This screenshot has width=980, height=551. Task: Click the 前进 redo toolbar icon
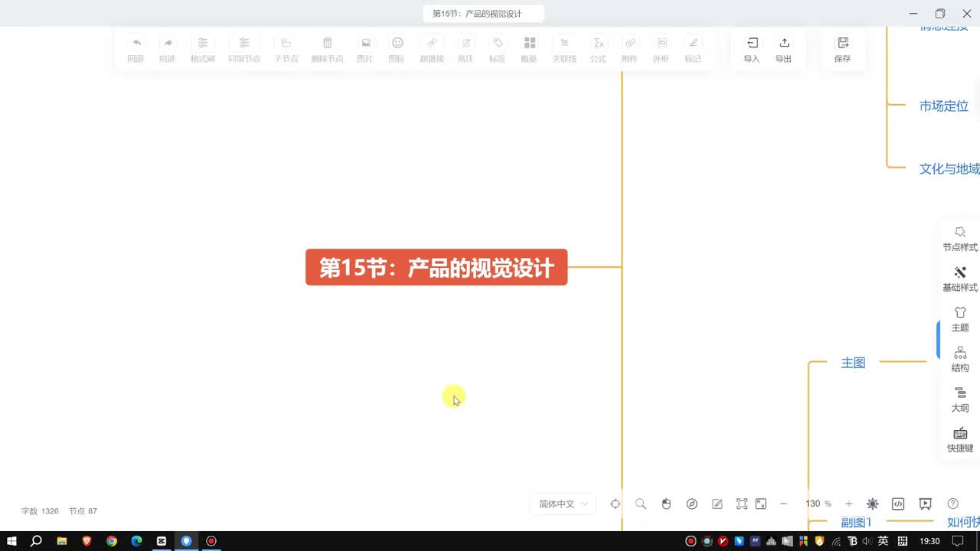click(167, 50)
